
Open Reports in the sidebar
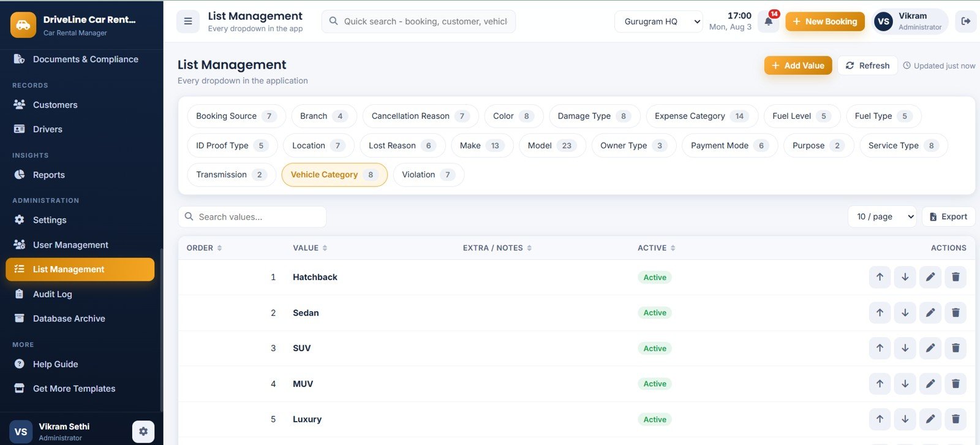[80, 175]
